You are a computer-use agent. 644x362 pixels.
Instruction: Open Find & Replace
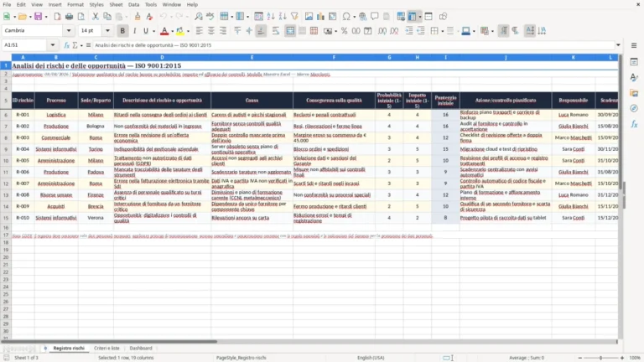199,17
